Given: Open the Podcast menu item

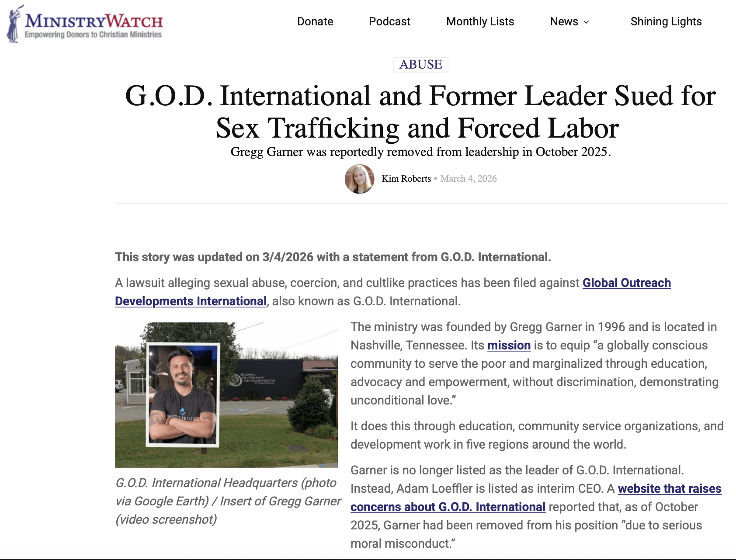Looking at the screenshot, I should [389, 21].
